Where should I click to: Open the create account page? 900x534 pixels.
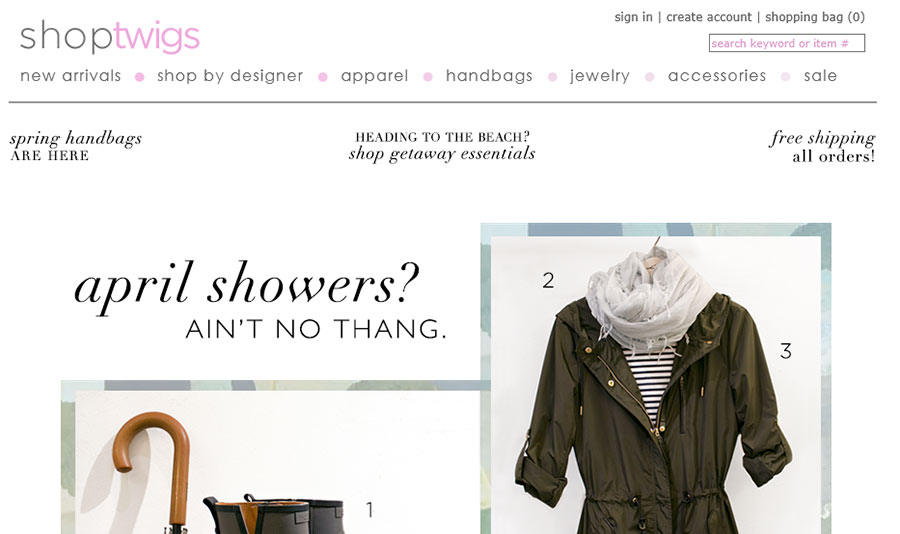(x=708, y=17)
